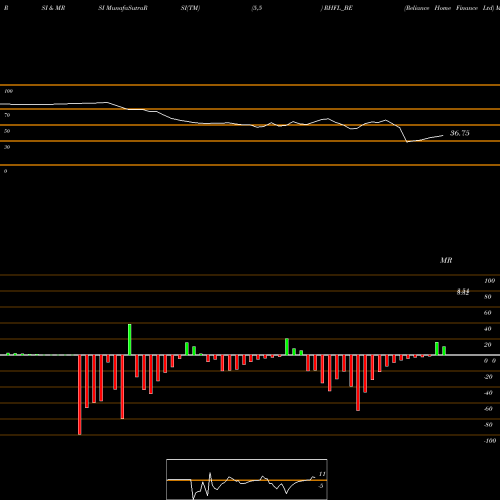
Task: Click the 'SI & MR' header text
Action: pos(53,8)
